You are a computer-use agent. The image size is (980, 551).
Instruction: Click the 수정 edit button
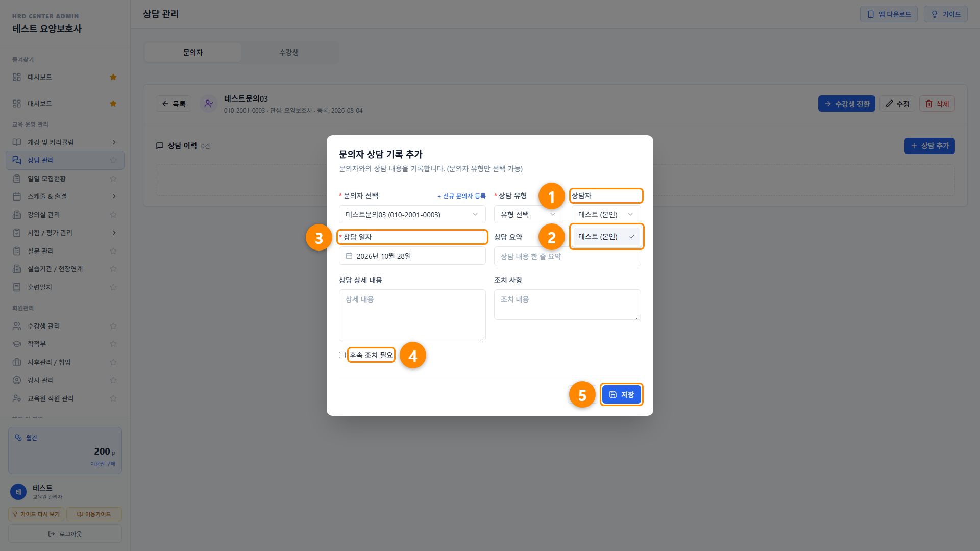tap(897, 104)
